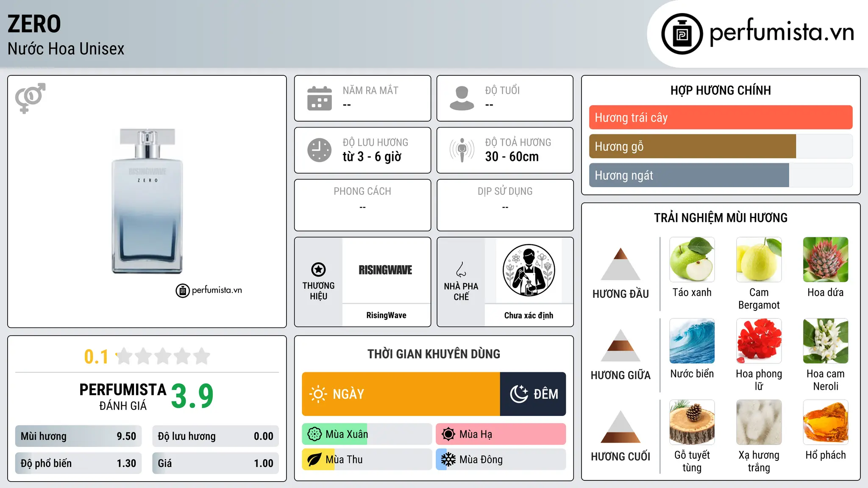
Task: Click the pyramid icon above HƯƠNG ĐẦU
Action: tap(620, 263)
